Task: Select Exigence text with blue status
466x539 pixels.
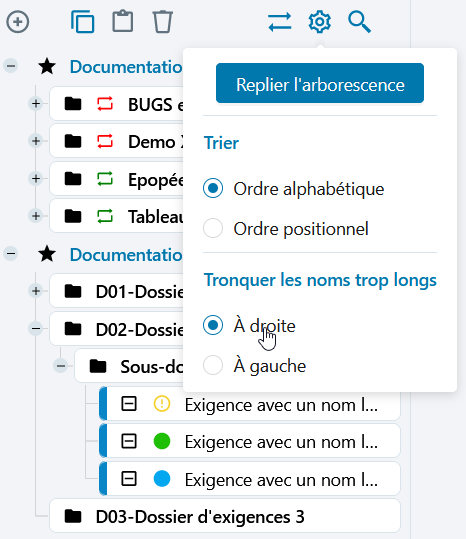Action: click(x=281, y=480)
